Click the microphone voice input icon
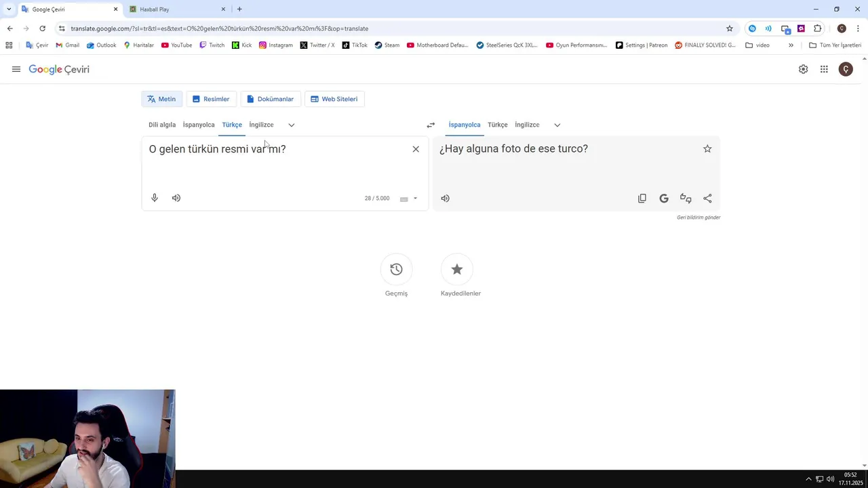The width and height of the screenshot is (868, 488). pyautogui.click(x=155, y=198)
